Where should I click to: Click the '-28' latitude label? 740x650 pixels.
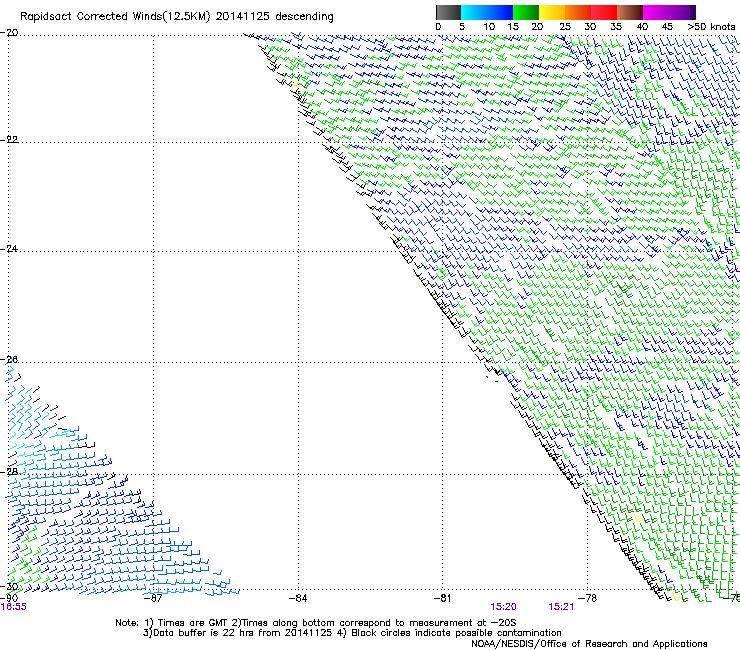pos(9,472)
